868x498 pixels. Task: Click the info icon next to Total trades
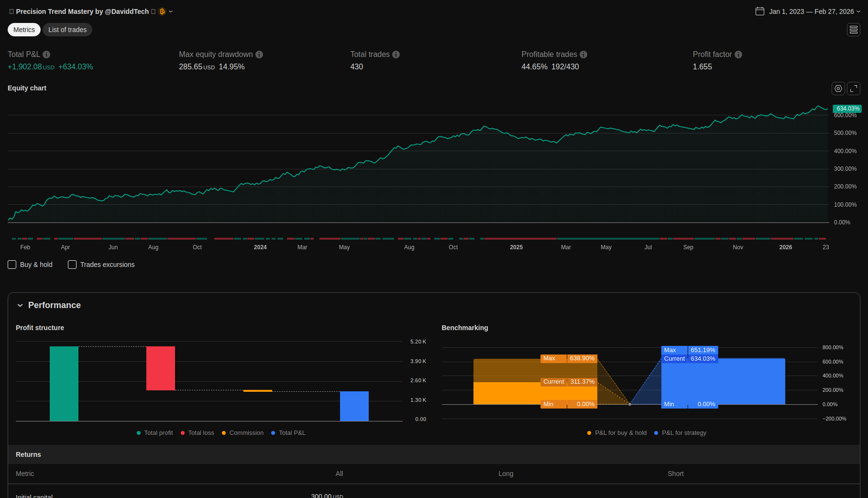coord(396,55)
